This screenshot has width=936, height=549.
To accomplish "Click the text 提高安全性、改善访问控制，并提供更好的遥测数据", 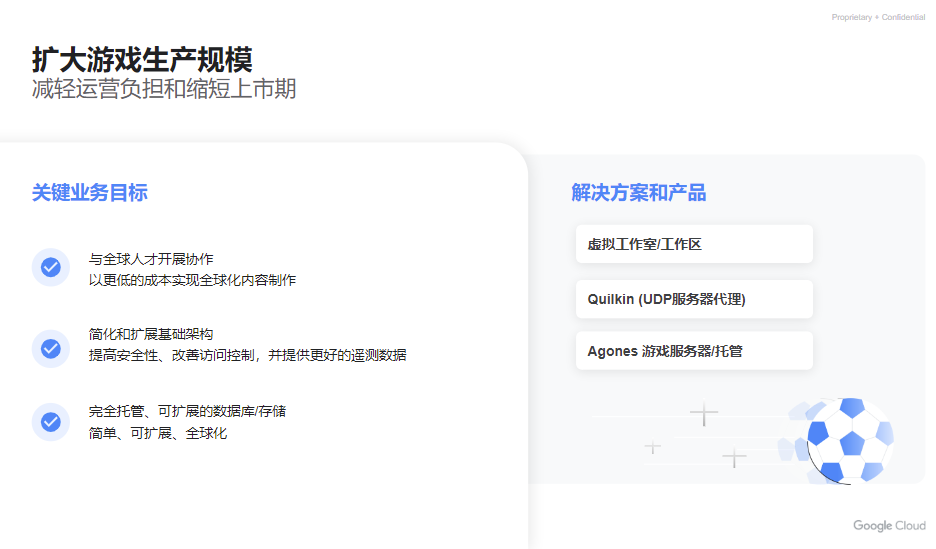I will tap(247, 356).
